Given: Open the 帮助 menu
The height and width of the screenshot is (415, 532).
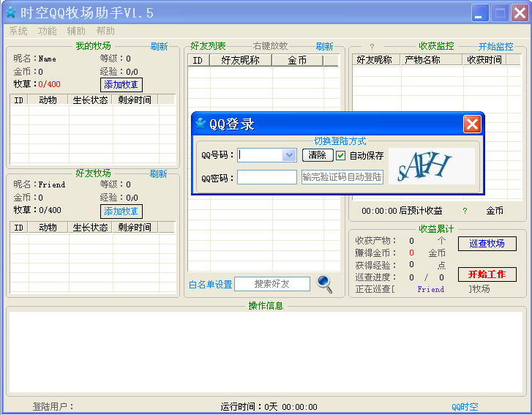Looking at the screenshot, I should point(105,31).
